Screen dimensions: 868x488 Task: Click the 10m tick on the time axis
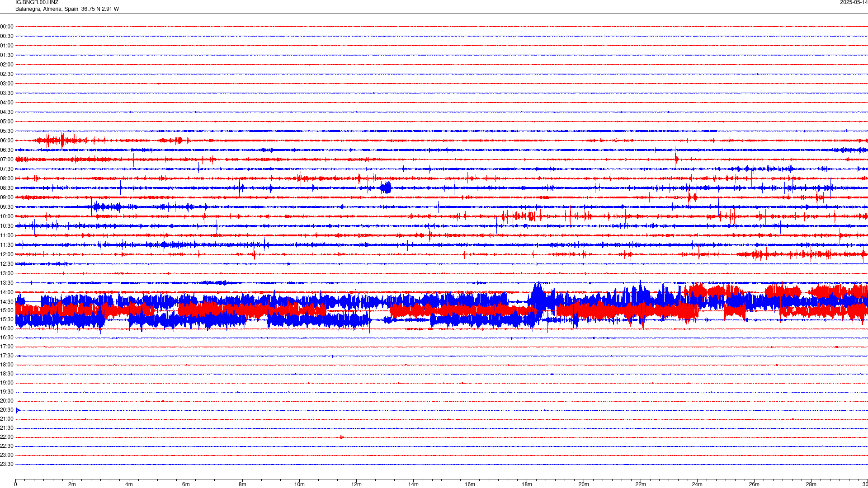[x=299, y=484]
